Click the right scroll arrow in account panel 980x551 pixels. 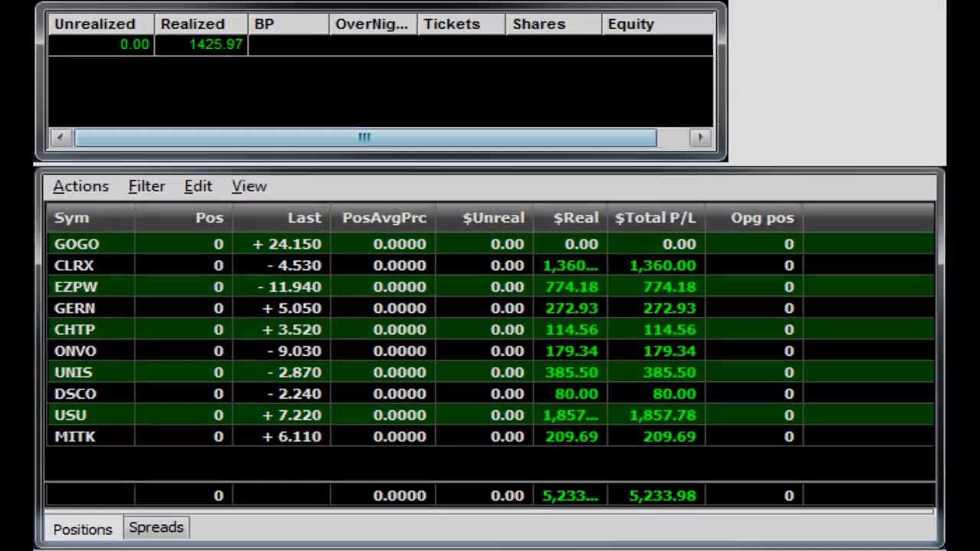[700, 137]
